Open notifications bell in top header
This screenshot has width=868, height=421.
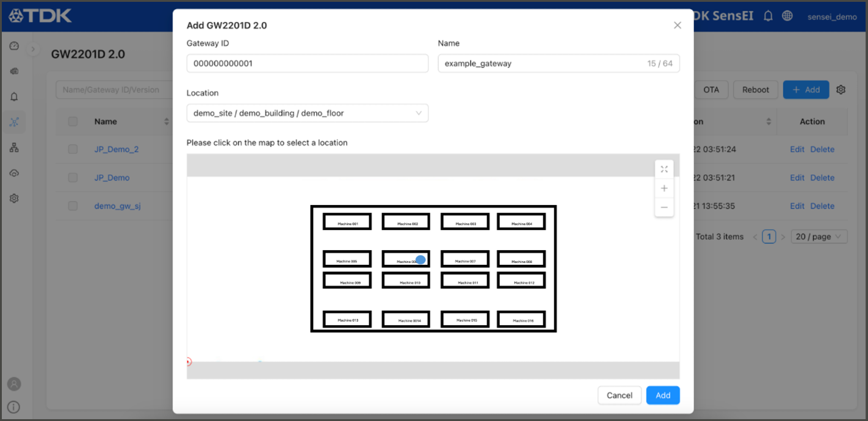769,16
